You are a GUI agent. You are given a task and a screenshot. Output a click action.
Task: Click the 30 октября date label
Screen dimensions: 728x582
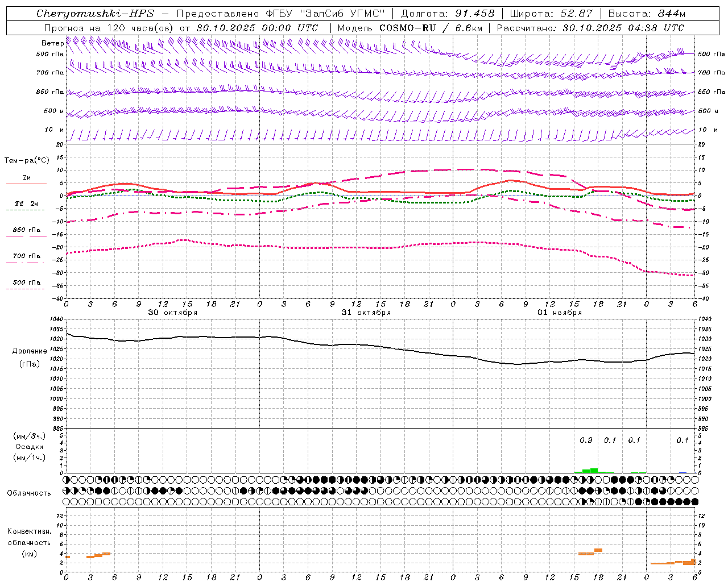[173, 313]
